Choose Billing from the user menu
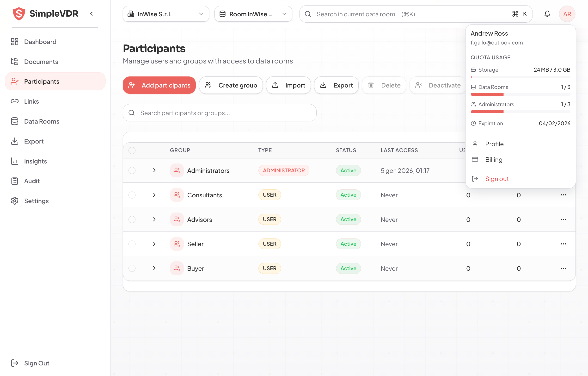Viewport: 588px width, 376px height. 494,160
